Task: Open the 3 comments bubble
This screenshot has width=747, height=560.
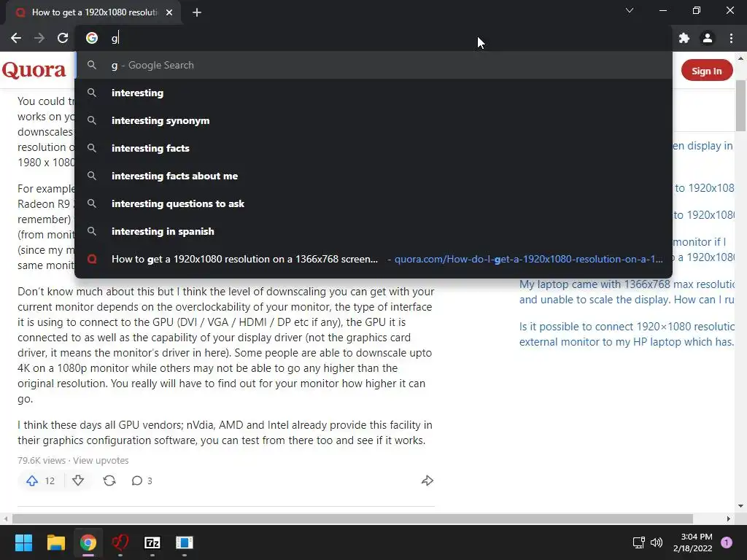Action: coord(142,481)
